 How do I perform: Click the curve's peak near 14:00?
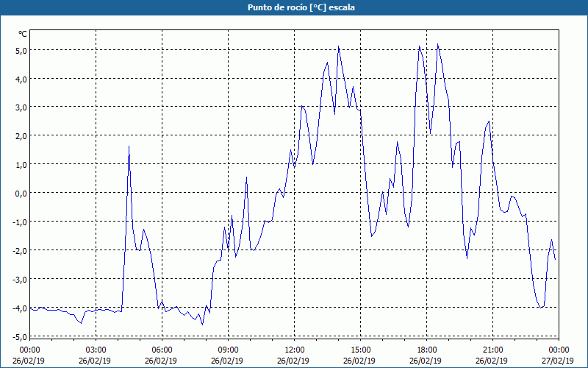(x=339, y=46)
